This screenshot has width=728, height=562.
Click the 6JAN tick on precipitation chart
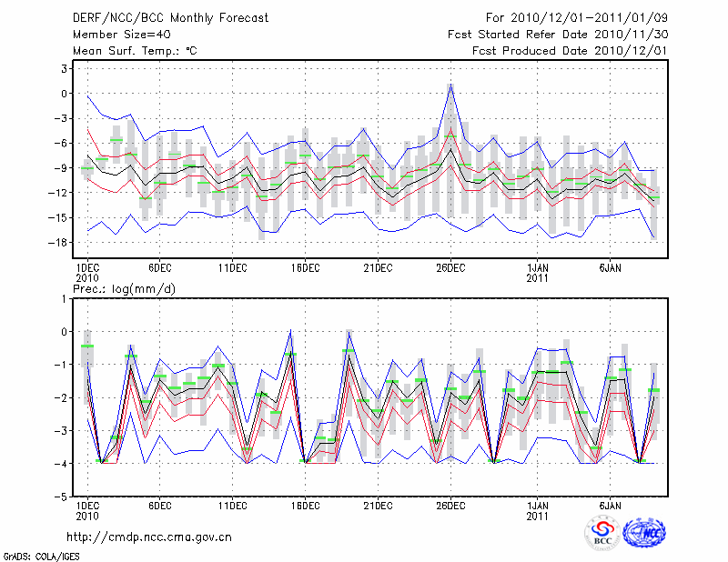pos(610,504)
